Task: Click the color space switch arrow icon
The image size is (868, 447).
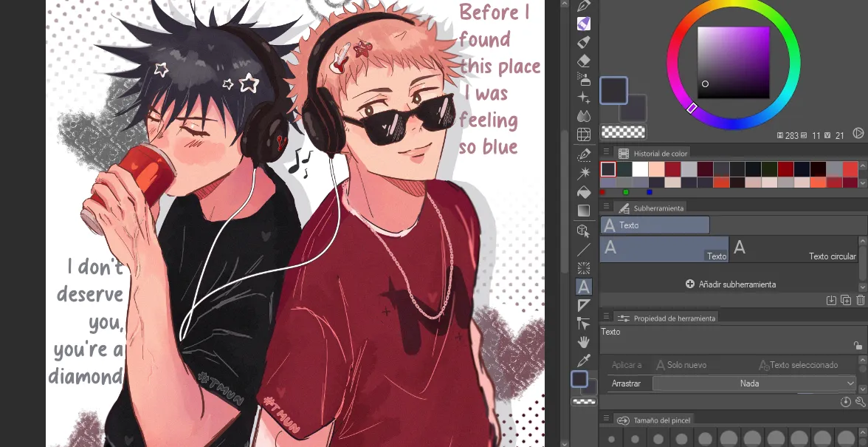Action: (x=858, y=133)
